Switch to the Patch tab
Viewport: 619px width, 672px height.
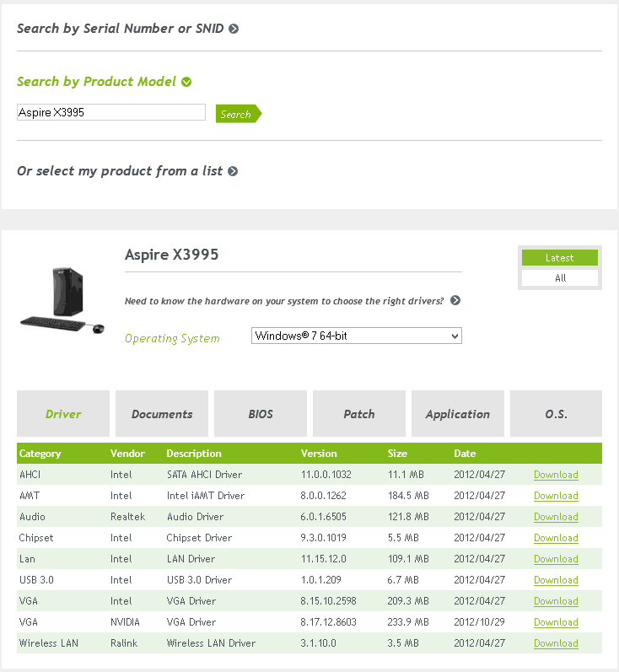(358, 414)
